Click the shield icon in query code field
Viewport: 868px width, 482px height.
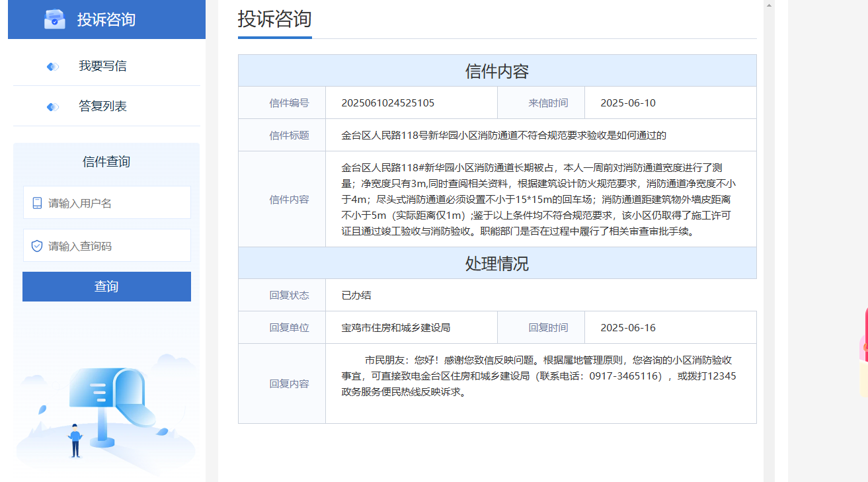[37, 246]
